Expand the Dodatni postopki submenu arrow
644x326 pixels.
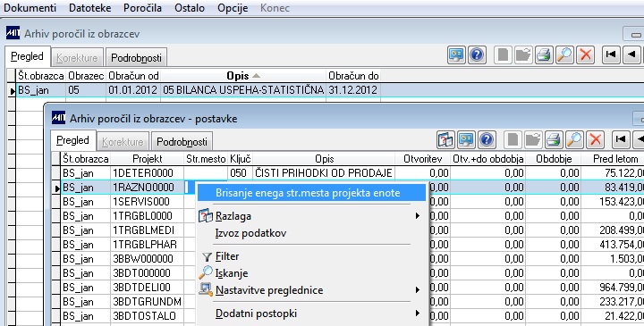coord(418,313)
